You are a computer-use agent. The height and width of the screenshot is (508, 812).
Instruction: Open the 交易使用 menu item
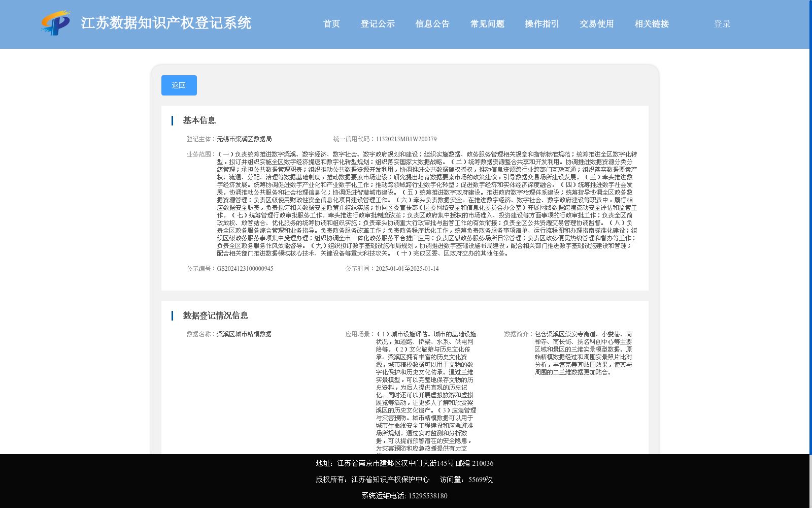(597, 24)
